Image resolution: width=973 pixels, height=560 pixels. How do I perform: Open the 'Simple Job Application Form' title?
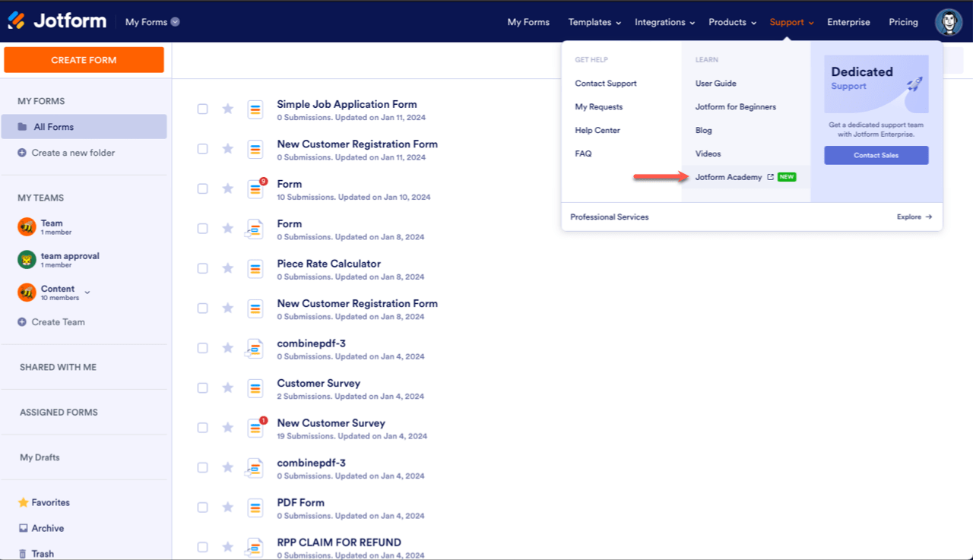(347, 104)
